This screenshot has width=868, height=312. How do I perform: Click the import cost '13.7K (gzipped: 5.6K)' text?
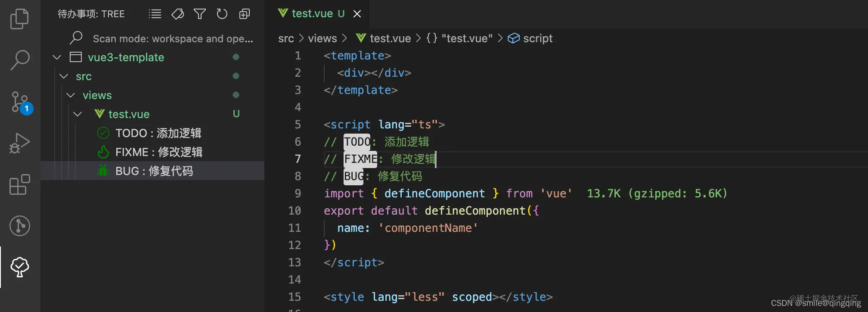tap(657, 193)
